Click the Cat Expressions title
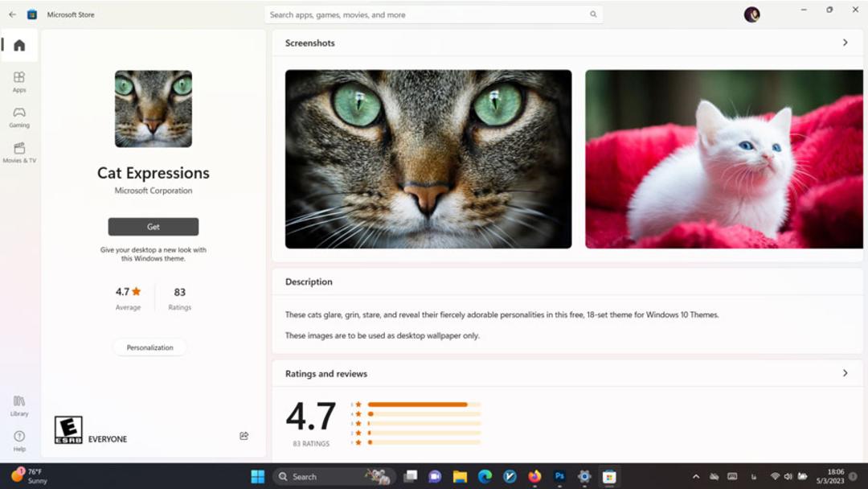 [x=154, y=173]
